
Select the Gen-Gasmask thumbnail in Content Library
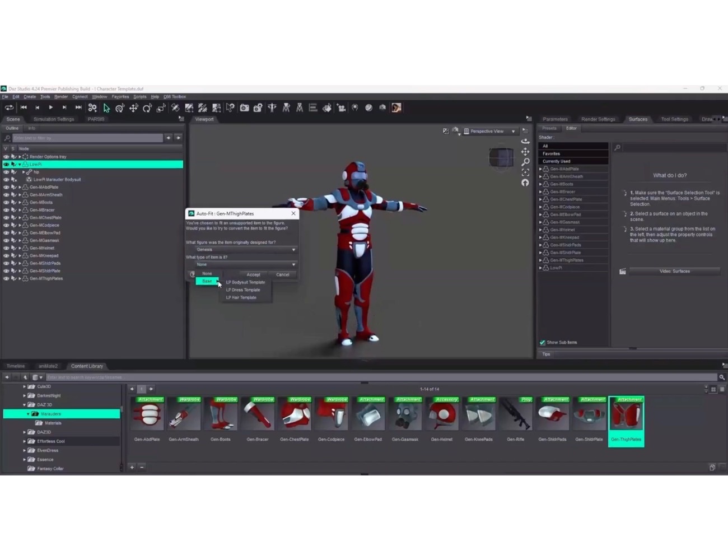[x=405, y=414]
